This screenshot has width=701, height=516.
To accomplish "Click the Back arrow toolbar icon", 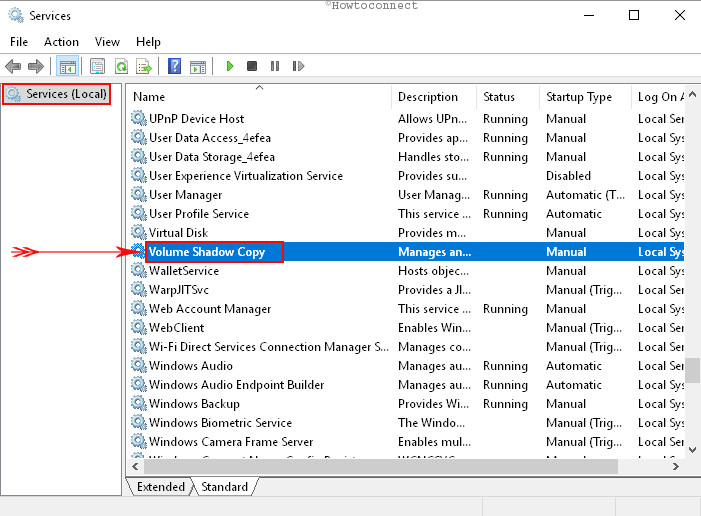I will 13,66.
